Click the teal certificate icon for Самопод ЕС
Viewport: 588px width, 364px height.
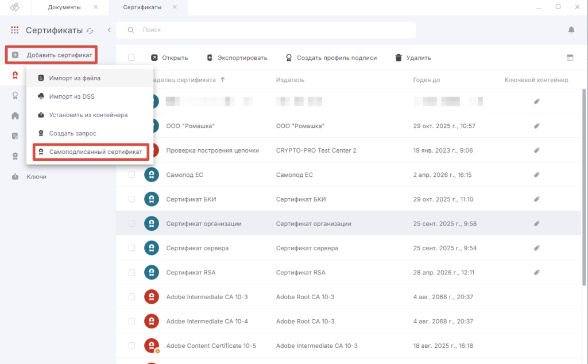click(x=152, y=175)
